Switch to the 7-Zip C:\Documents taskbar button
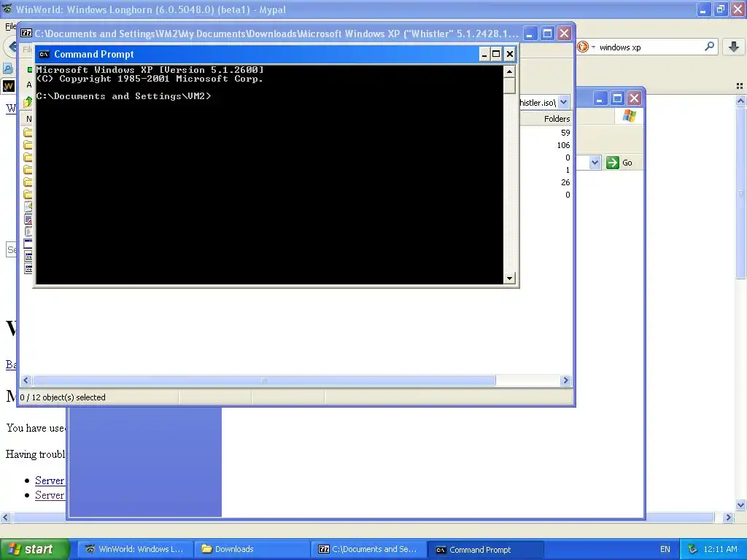This screenshot has width=747, height=560. coord(368,549)
